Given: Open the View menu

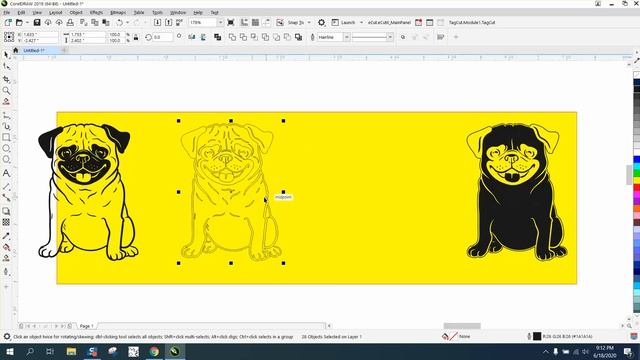Looking at the screenshot, I should 37,13.
